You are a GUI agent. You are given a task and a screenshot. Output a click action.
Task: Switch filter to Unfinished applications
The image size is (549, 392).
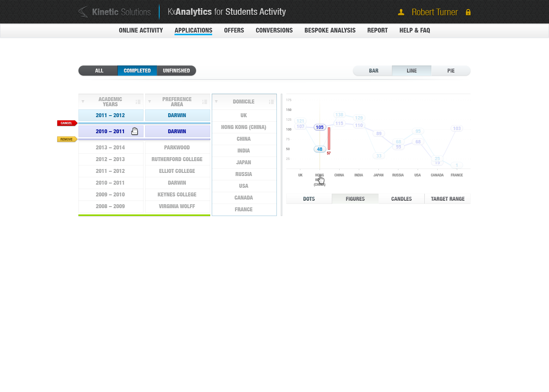tap(176, 71)
